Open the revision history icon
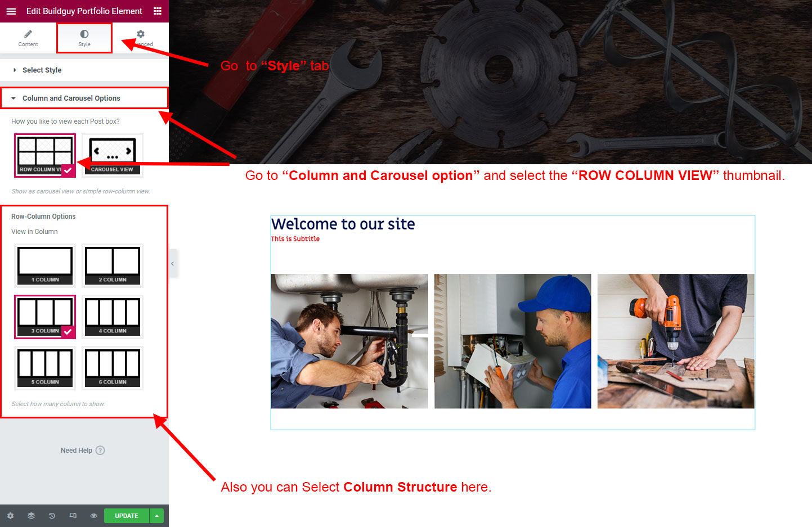 click(52, 516)
